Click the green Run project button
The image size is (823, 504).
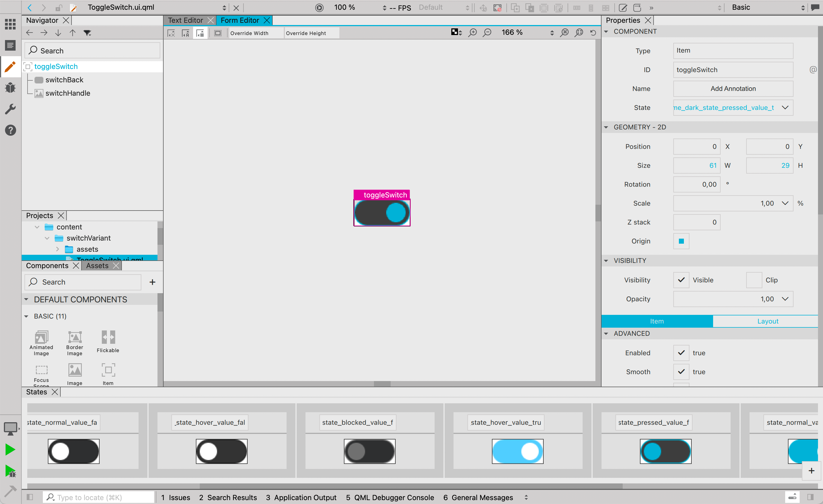(x=10, y=449)
